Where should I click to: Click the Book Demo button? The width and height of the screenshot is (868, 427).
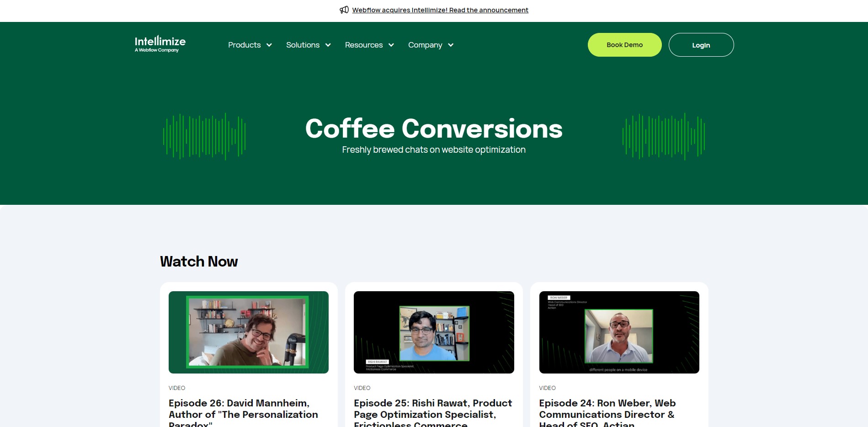tap(625, 45)
